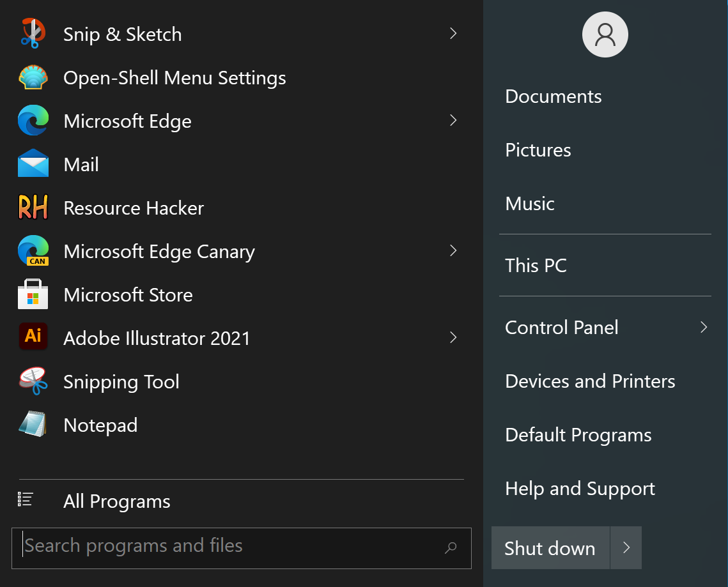Open the Snip & Sketch scissors icon
This screenshot has width=728, height=587.
[x=33, y=33]
